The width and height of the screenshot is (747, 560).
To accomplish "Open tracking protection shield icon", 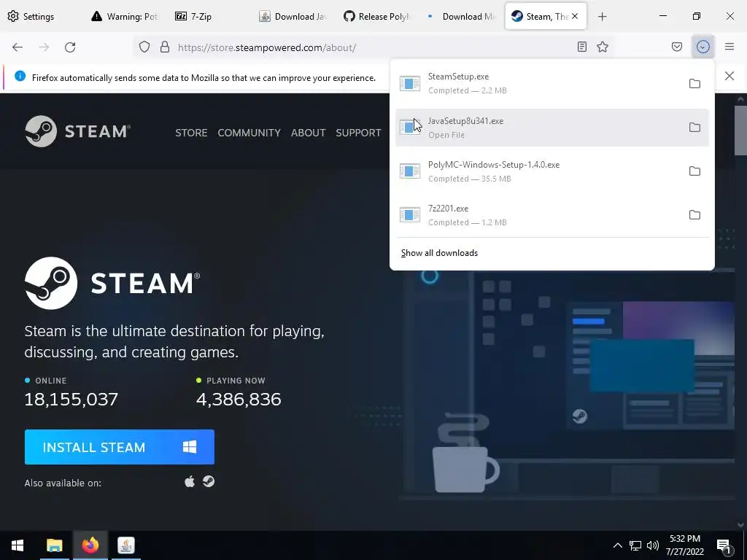I will [144, 47].
